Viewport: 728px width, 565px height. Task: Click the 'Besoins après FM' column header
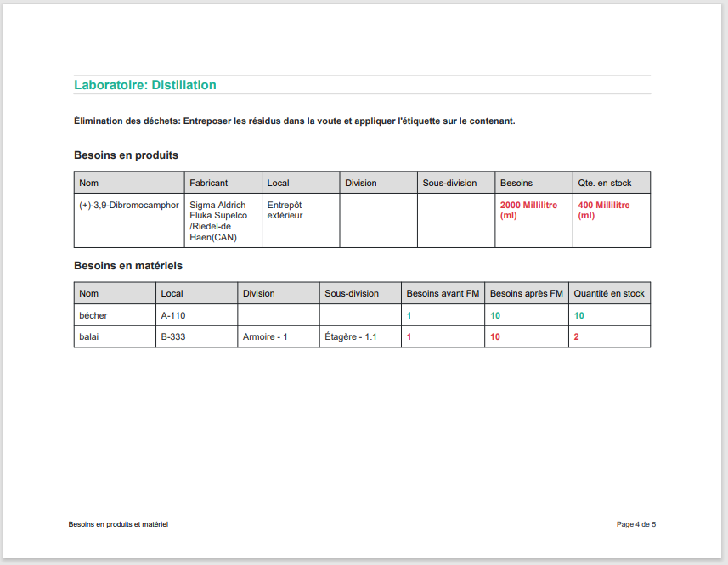tap(527, 293)
